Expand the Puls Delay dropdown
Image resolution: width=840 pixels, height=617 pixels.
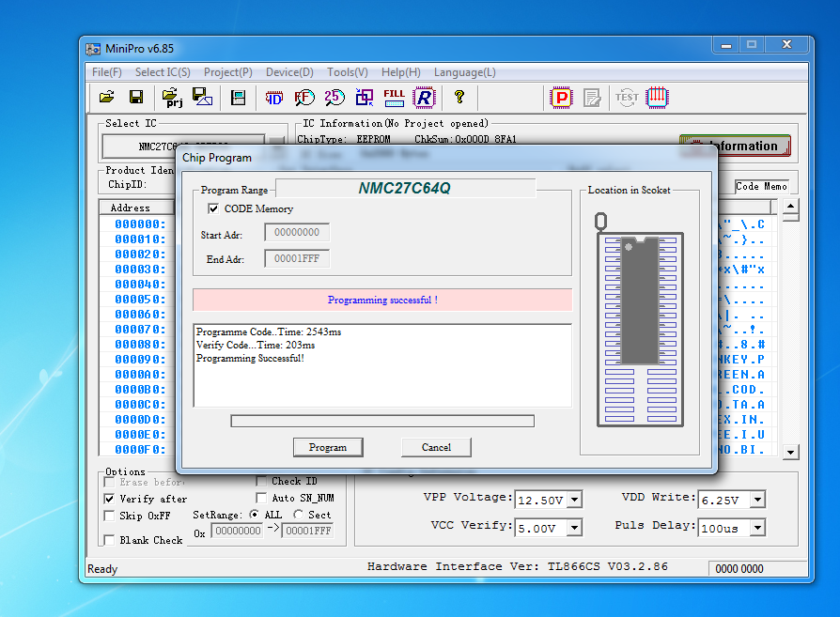tap(757, 529)
